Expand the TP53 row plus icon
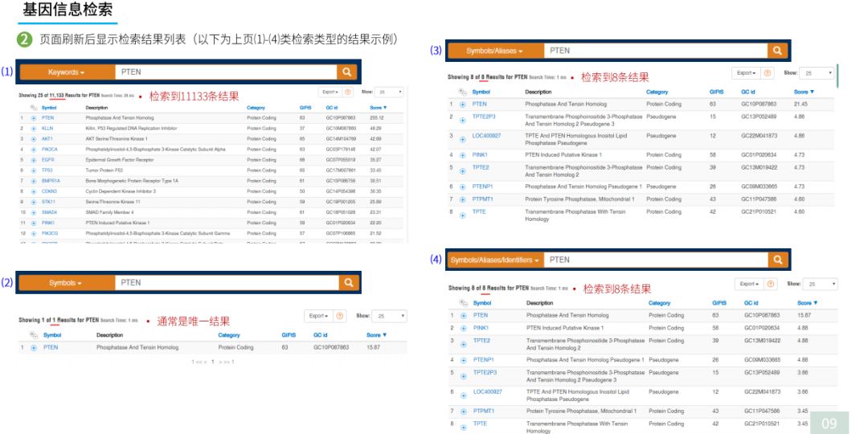 tap(33, 170)
